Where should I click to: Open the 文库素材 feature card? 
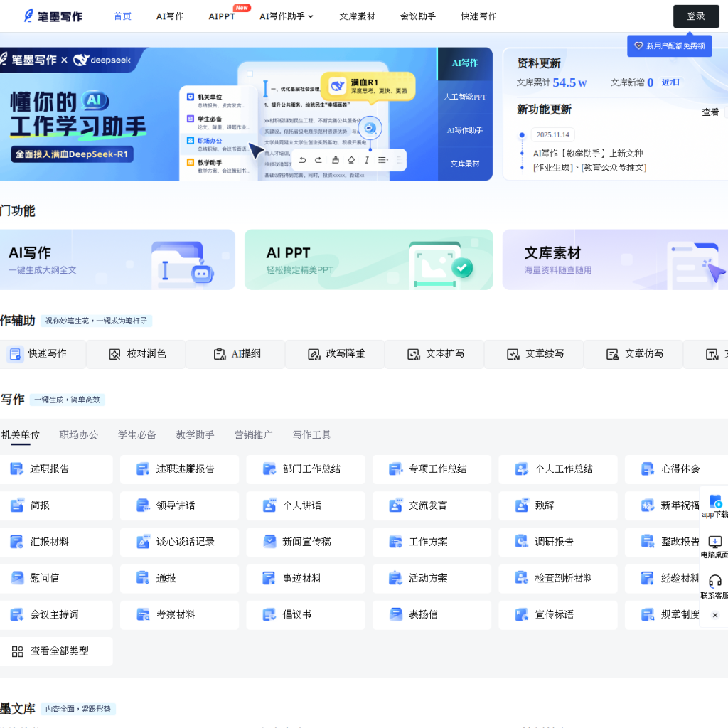pyautogui.click(x=615, y=259)
